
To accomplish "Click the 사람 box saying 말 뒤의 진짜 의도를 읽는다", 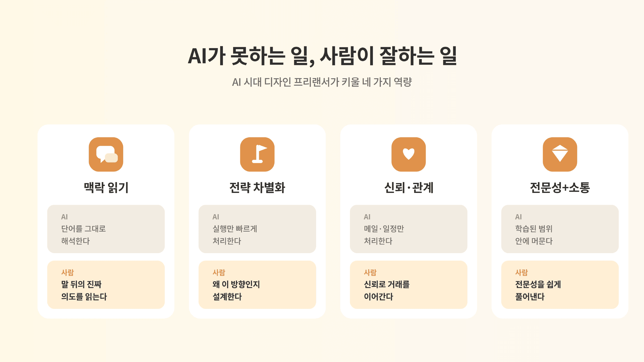I will click(x=106, y=285).
